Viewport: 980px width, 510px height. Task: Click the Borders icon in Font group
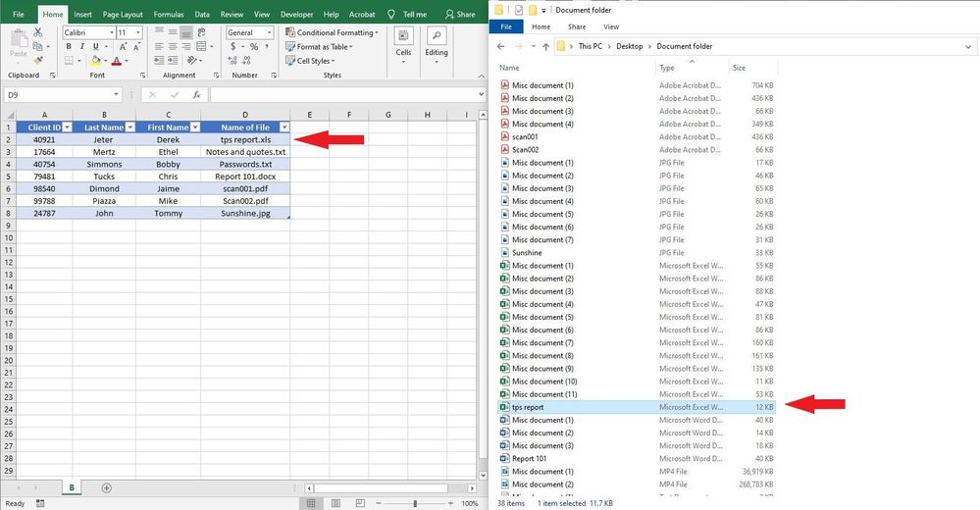(x=69, y=61)
